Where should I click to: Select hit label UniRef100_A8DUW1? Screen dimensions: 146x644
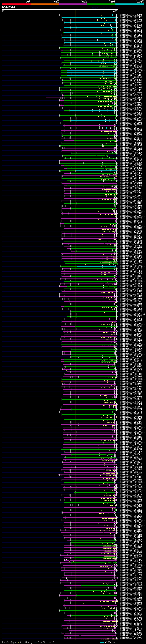point(131,578)
